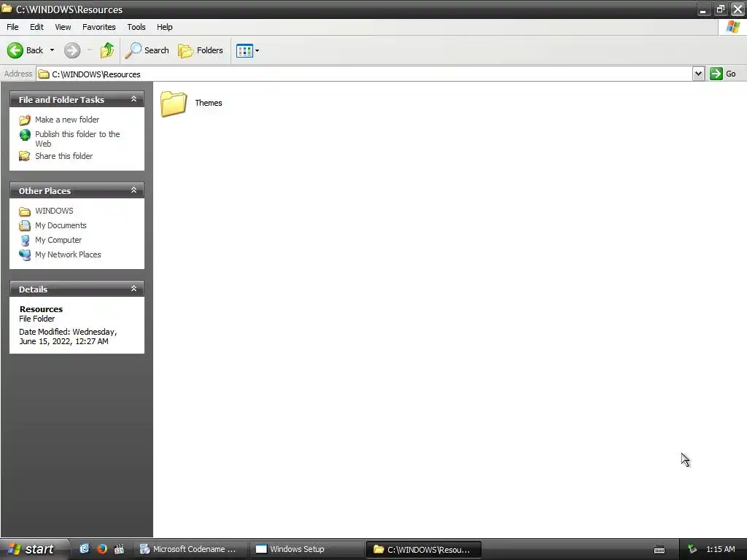The image size is (747, 560).
Task: Toggle the Folders tree pane
Action: point(201,50)
